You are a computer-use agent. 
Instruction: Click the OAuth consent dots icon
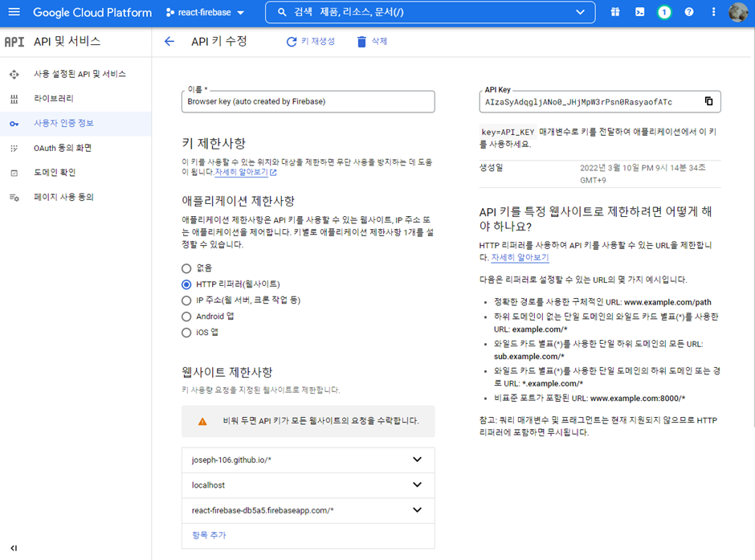coord(14,149)
